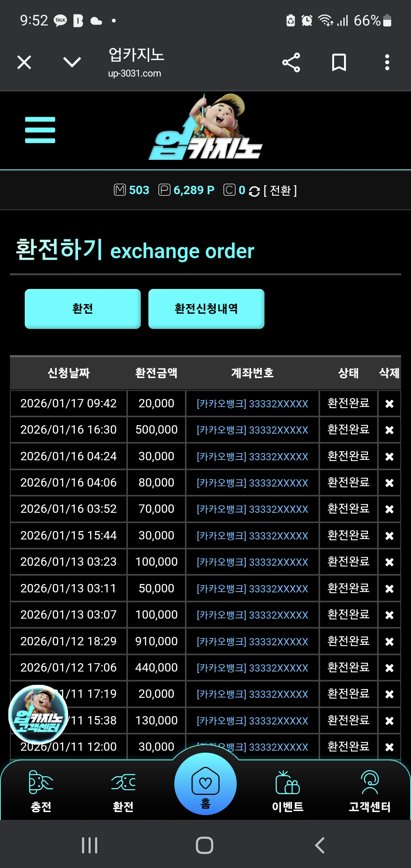Tap the share icon in browser bar
Image resolution: width=411 pixels, height=868 pixels.
(x=291, y=62)
